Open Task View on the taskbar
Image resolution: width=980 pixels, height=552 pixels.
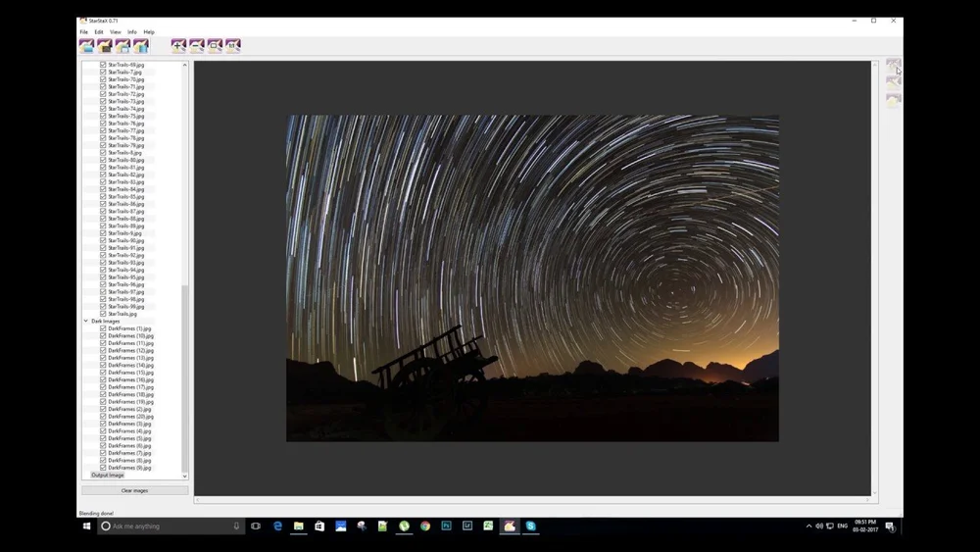click(256, 527)
